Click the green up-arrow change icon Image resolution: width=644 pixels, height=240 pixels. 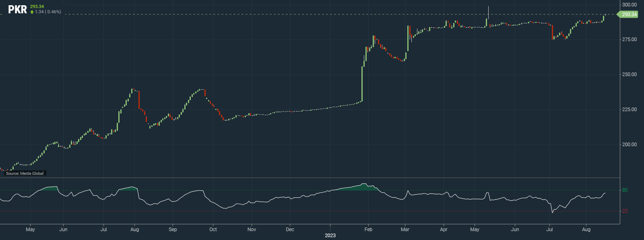pos(32,12)
